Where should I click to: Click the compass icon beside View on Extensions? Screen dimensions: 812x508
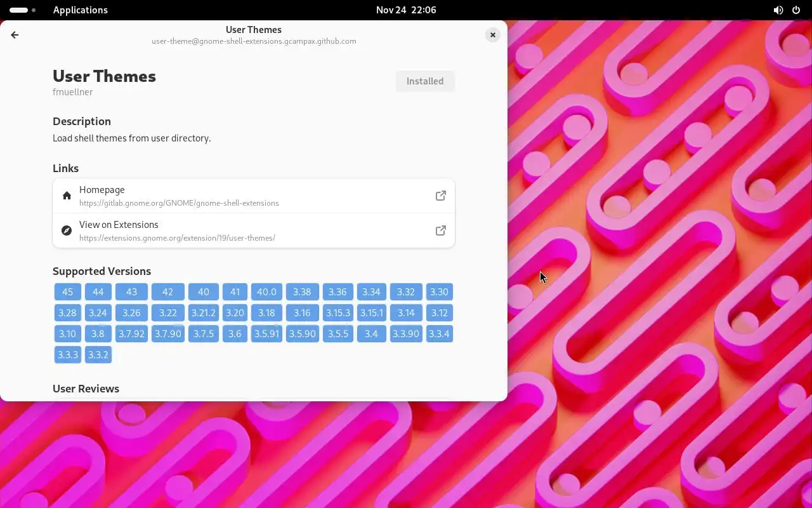[67, 231]
